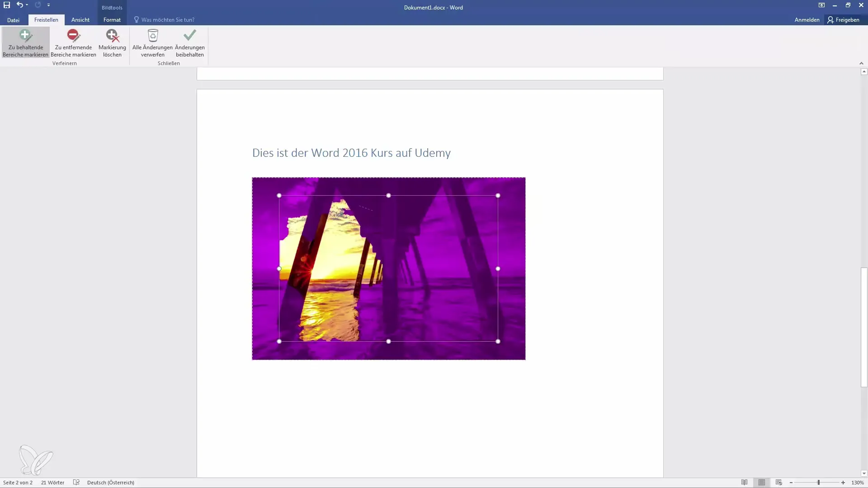
Task: Open ribbon display options icon
Action: pos(821,5)
